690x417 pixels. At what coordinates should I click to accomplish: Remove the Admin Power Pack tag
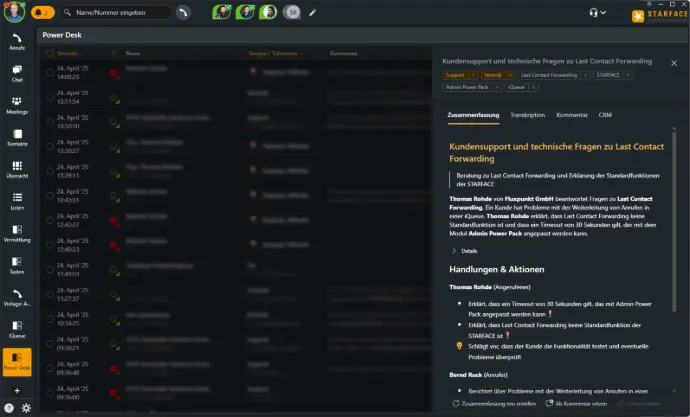point(497,87)
